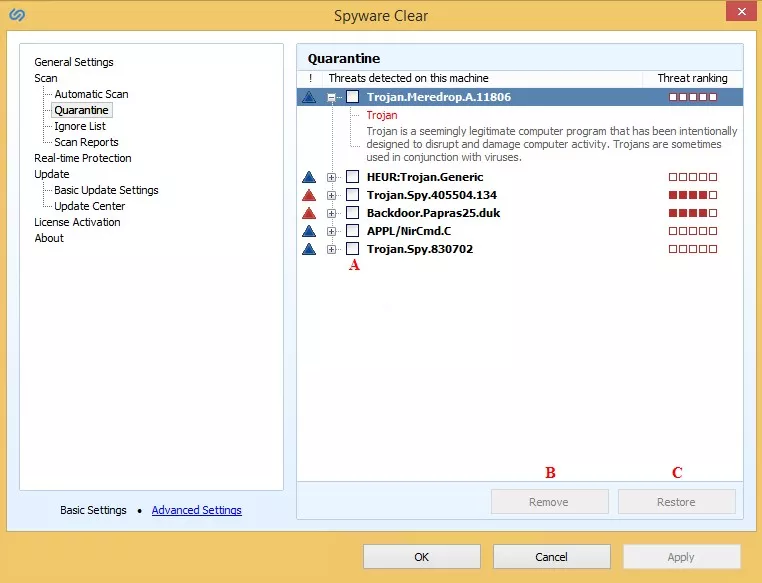Select threat name Trojan.Meredrop.A.11806
Image resolution: width=762 pixels, height=583 pixels.
point(439,97)
